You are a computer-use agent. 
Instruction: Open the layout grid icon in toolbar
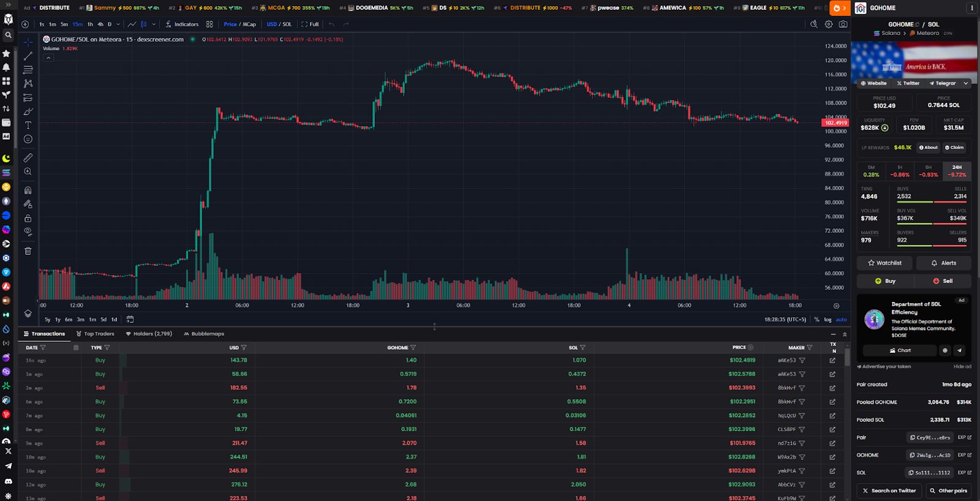209,24
